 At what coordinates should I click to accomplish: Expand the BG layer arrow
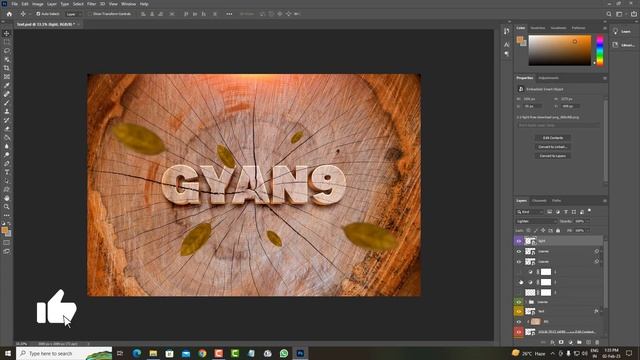coord(528,322)
